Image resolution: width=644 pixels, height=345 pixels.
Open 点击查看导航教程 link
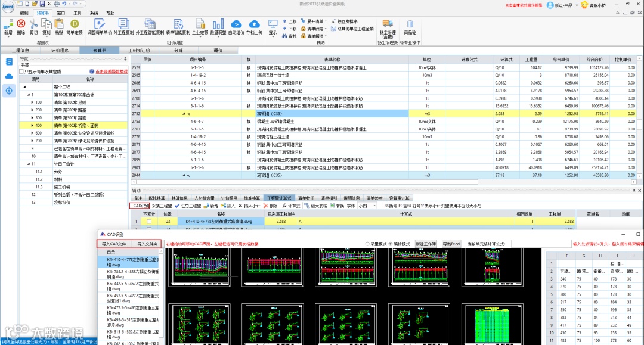[x=112, y=72]
